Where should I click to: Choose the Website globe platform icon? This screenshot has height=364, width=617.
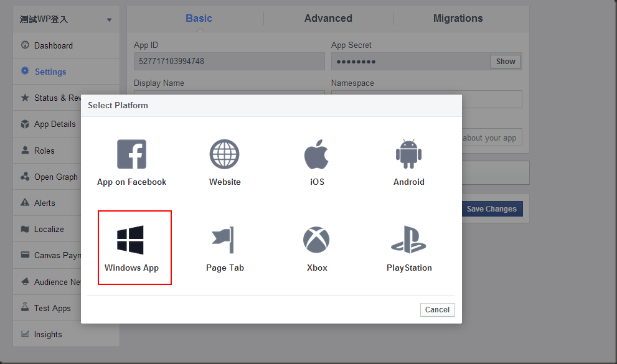point(224,154)
